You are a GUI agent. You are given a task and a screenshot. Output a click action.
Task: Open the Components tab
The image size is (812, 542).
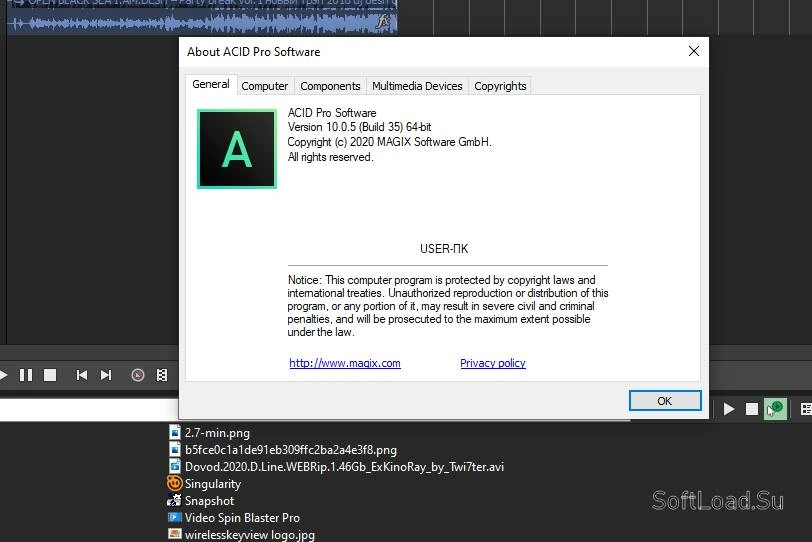330,86
